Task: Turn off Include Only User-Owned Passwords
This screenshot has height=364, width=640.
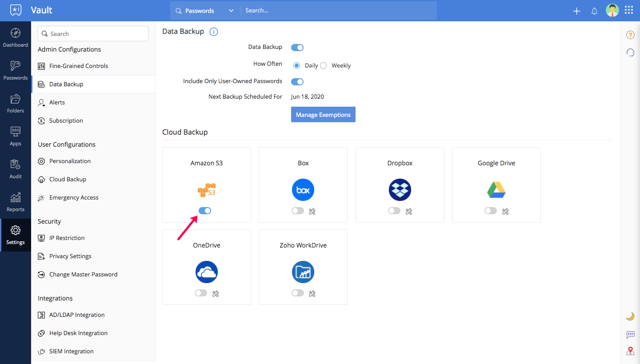Action: pos(297,82)
